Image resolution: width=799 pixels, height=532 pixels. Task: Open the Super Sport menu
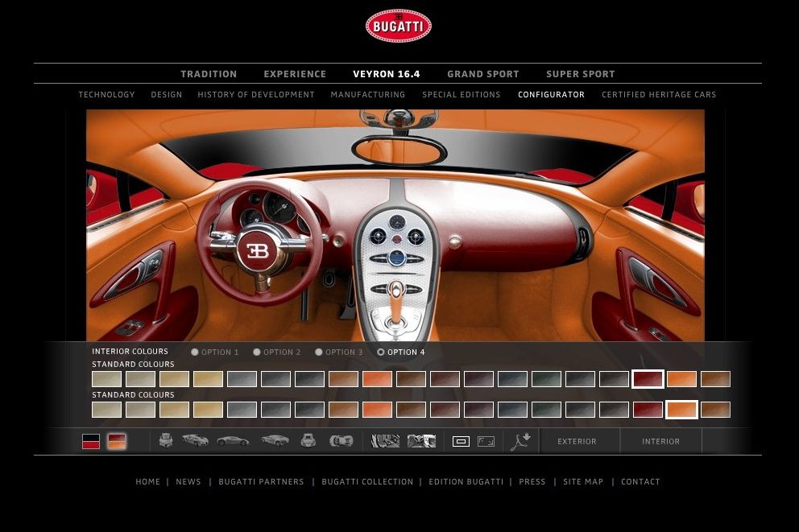pos(580,74)
